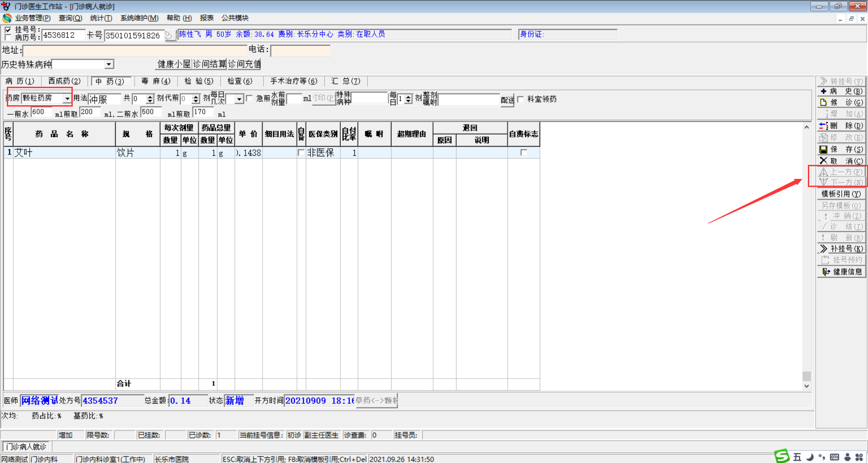The height and width of the screenshot is (463, 868).
Task: Open the 查询(Q) menu
Action: (71, 18)
